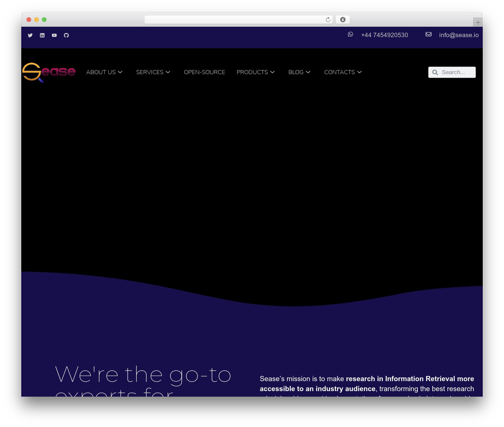Email info@sease.io

pyautogui.click(x=459, y=35)
